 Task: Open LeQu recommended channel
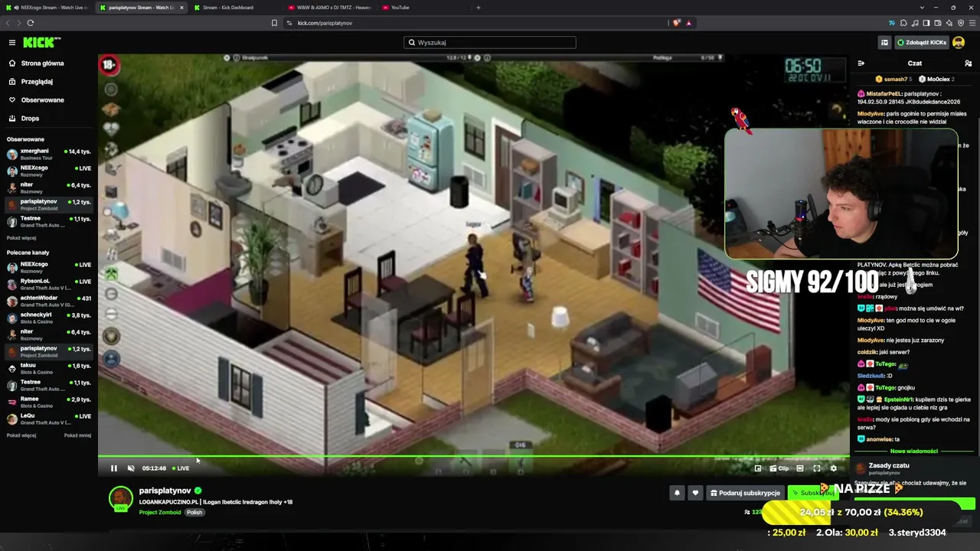(x=49, y=419)
